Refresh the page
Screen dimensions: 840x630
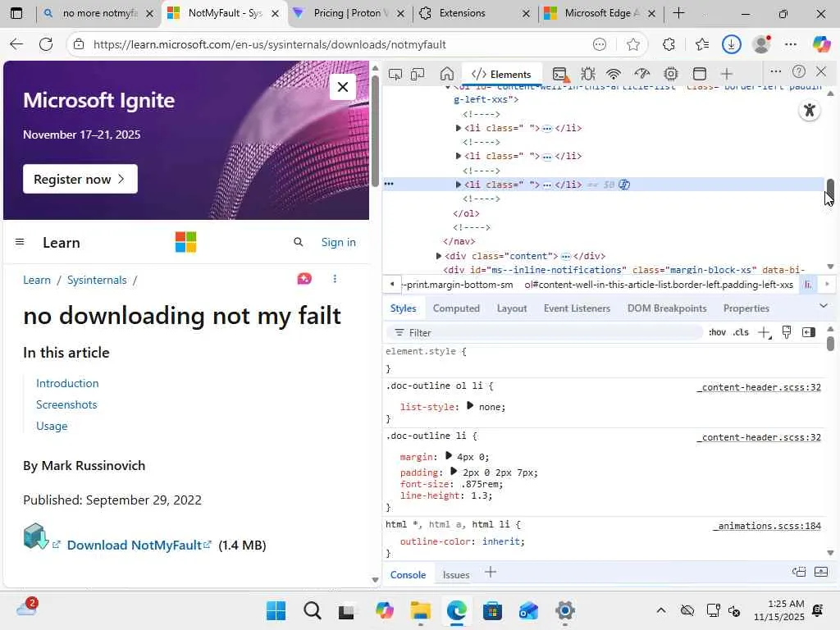[x=46, y=44]
